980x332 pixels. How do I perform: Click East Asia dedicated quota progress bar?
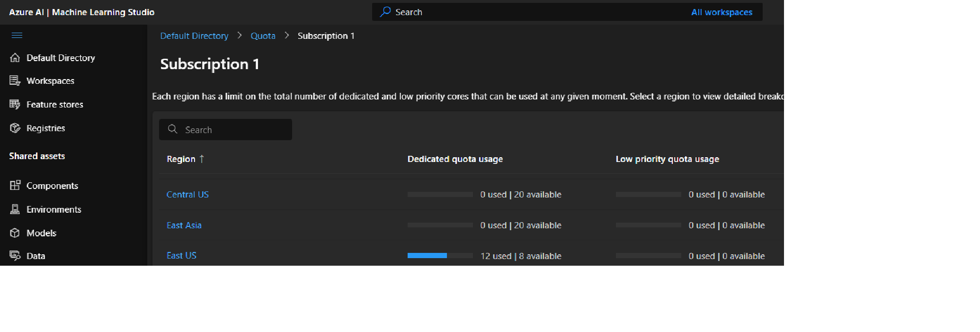[440, 225]
